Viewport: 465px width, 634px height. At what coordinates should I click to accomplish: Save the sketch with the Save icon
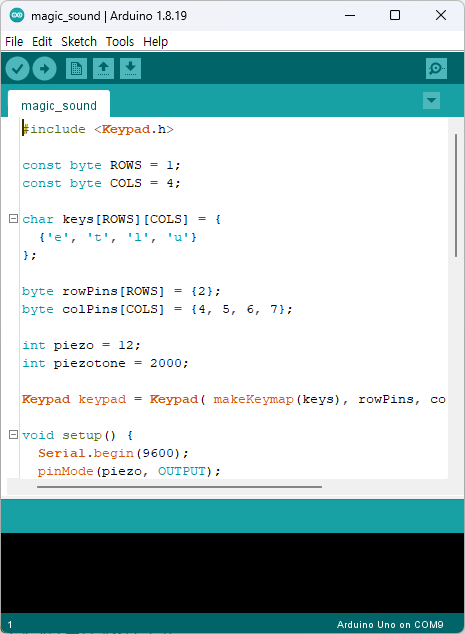coord(130,69)
